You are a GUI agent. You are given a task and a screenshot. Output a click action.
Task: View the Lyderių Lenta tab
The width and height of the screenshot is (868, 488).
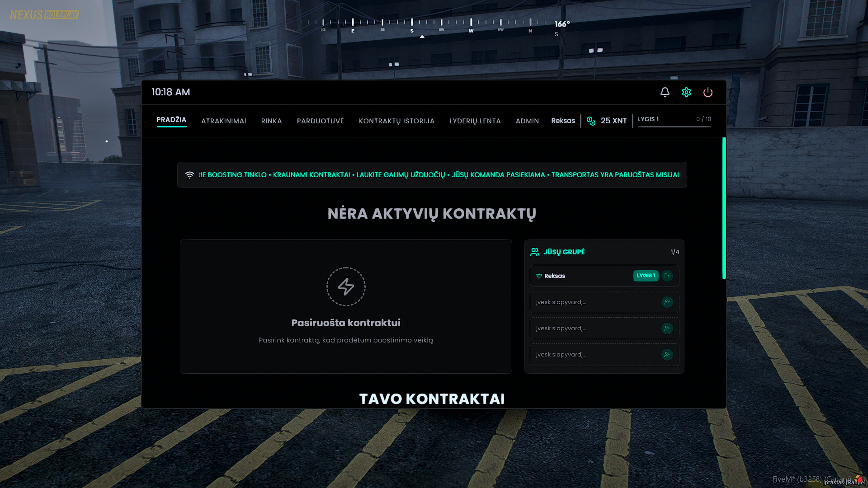coord(475,121)
